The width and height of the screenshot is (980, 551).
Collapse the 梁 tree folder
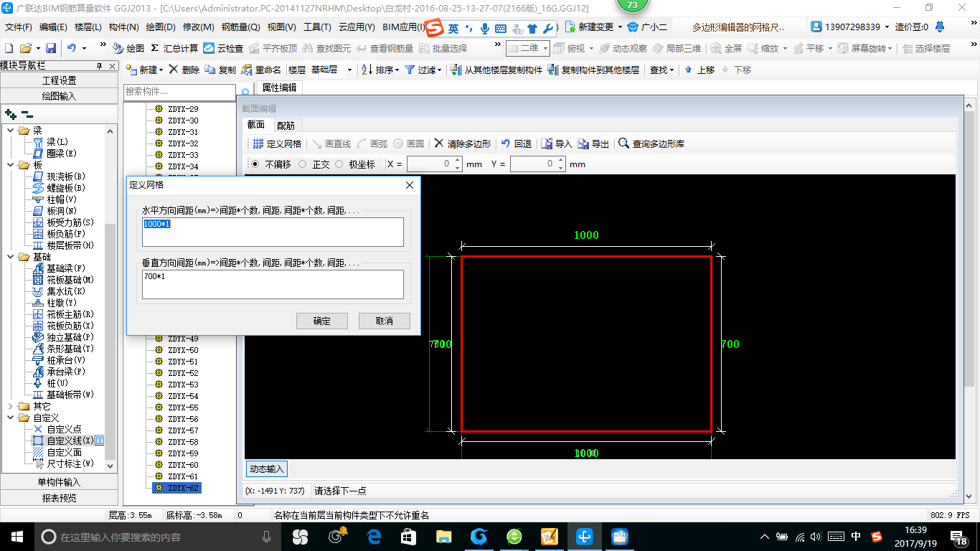click(10, 131)
